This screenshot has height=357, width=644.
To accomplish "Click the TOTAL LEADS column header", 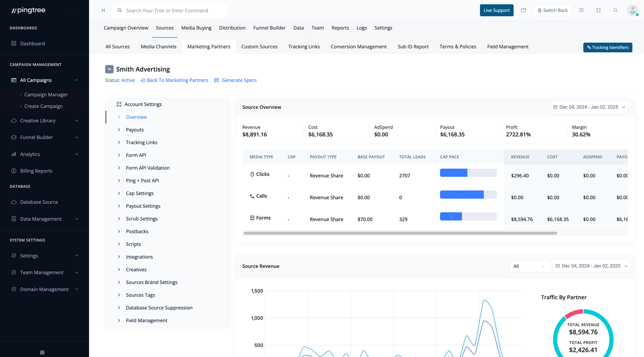I will tap(412, 157).
